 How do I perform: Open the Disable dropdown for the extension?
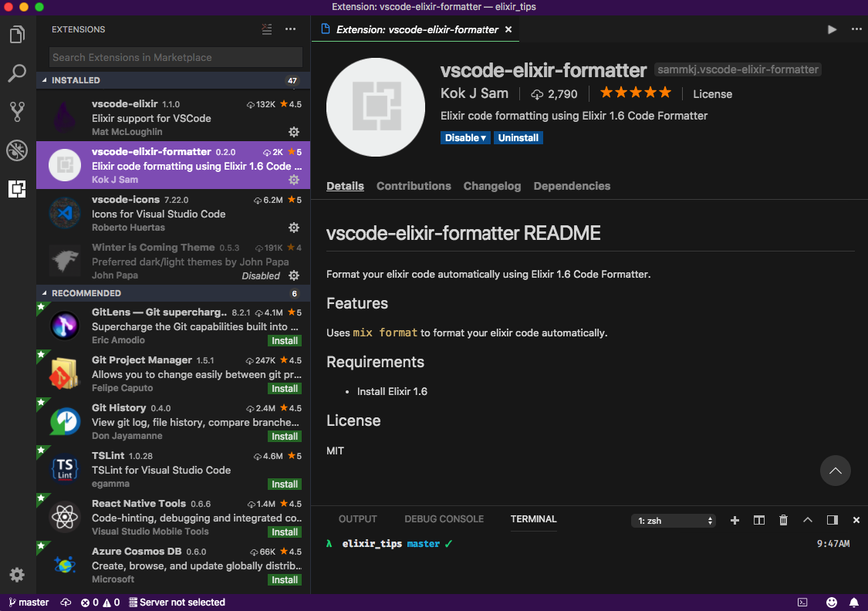click(x=466, y=137)
